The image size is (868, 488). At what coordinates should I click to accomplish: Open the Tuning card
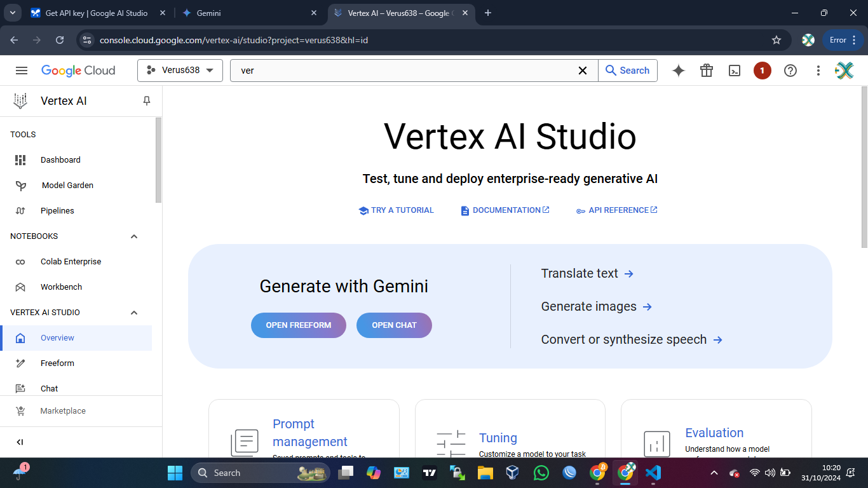510,428
